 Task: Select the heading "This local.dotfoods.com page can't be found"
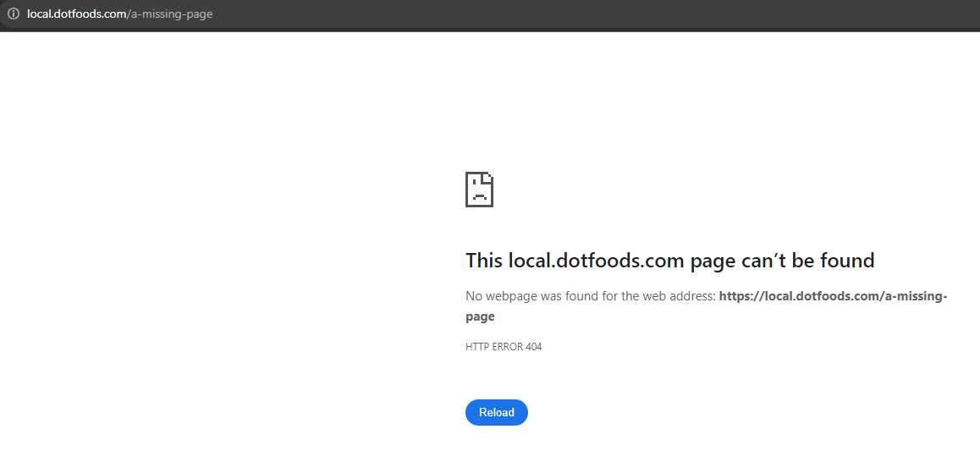tap(670, 261)
